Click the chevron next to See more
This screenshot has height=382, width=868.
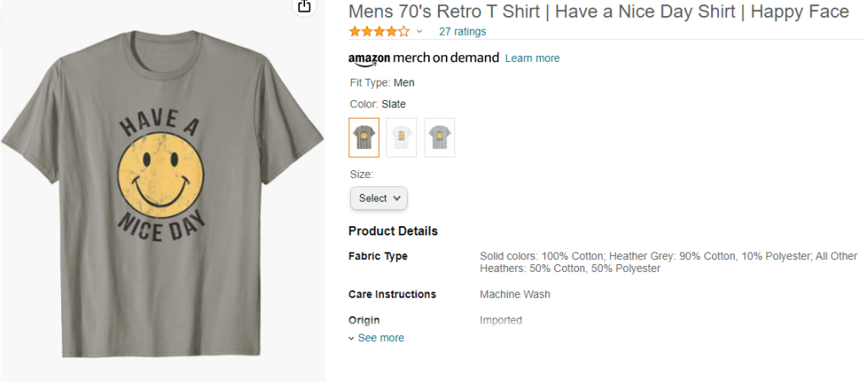click(x=351, y=338)
